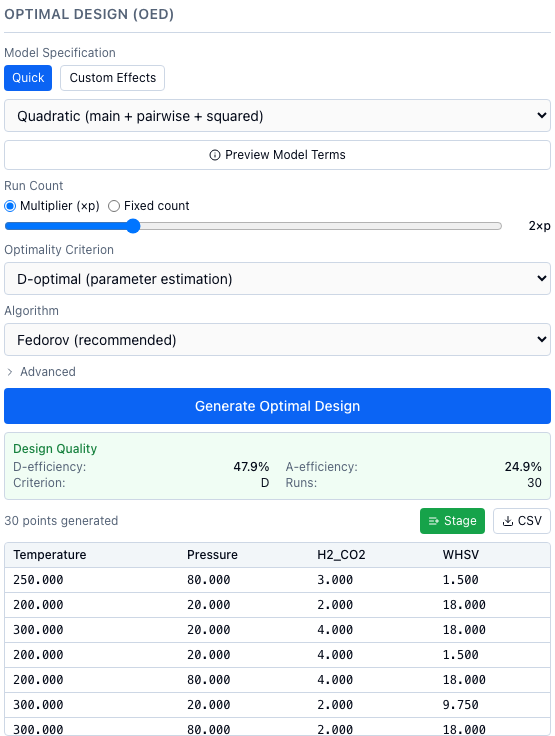Click the 2×p multiplier value label
Image resolution: width=555 pixels, height=736 pixels.
coord(540,226)
